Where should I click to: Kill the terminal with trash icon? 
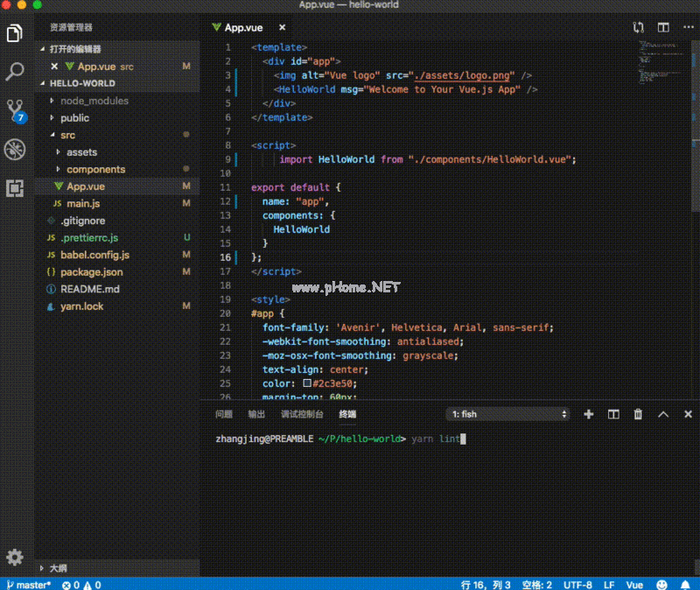point(638,414)
